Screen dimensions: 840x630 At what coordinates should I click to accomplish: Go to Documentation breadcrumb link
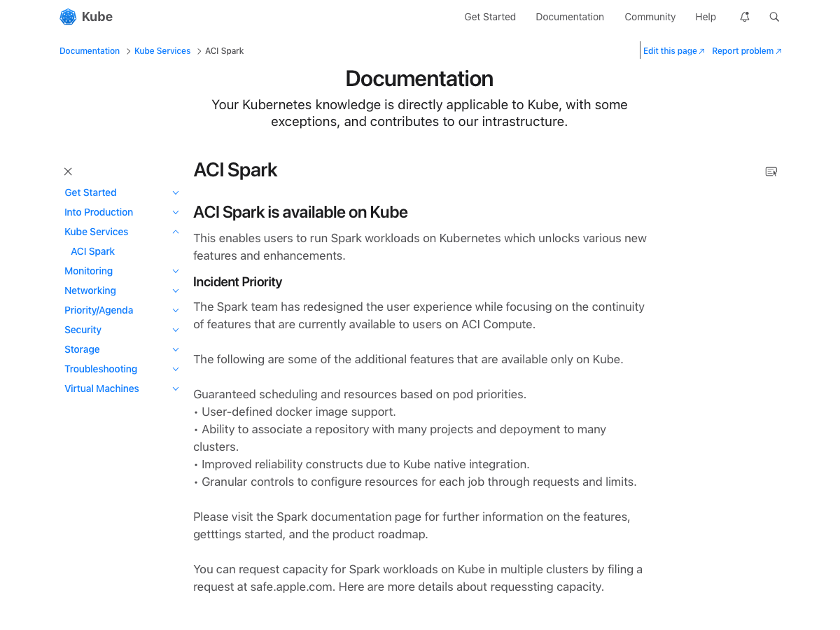pyautogui.click(x=90, y=51)
